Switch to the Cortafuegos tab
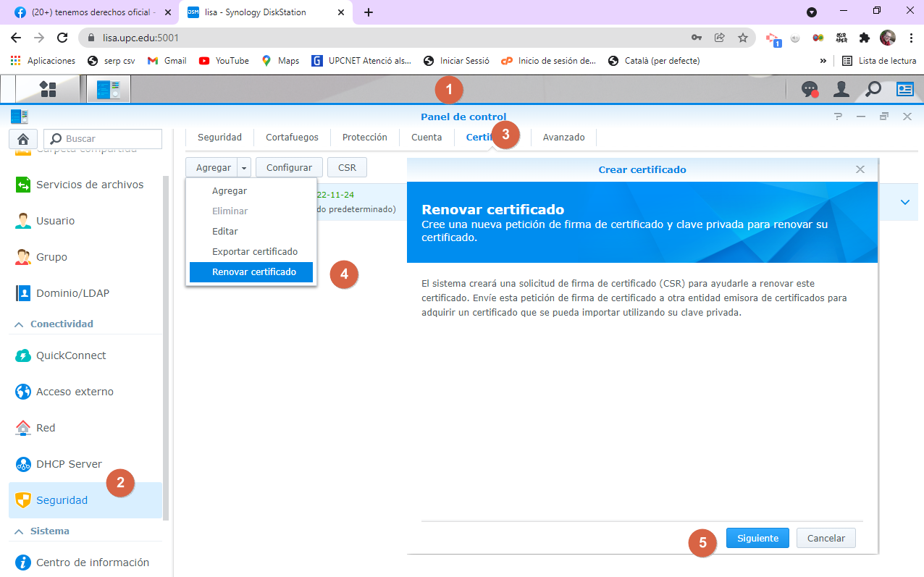The image size is (924, 577). 292,138
